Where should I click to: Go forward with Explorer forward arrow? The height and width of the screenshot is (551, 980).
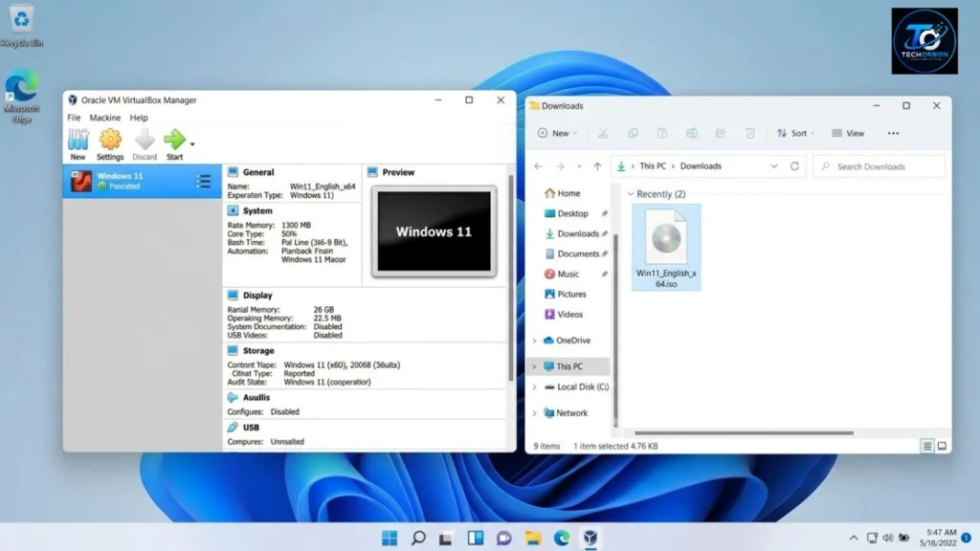pyautogui.click(x=560, y=166)
